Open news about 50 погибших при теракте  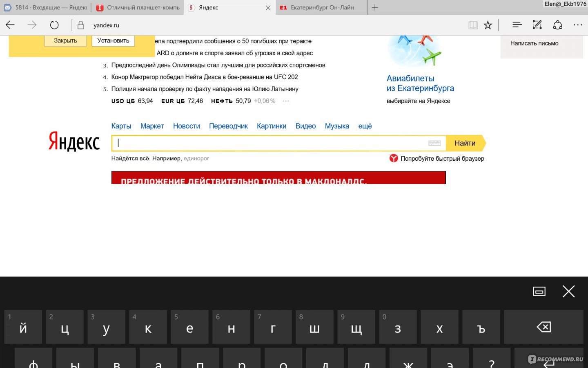pos(233,41)
